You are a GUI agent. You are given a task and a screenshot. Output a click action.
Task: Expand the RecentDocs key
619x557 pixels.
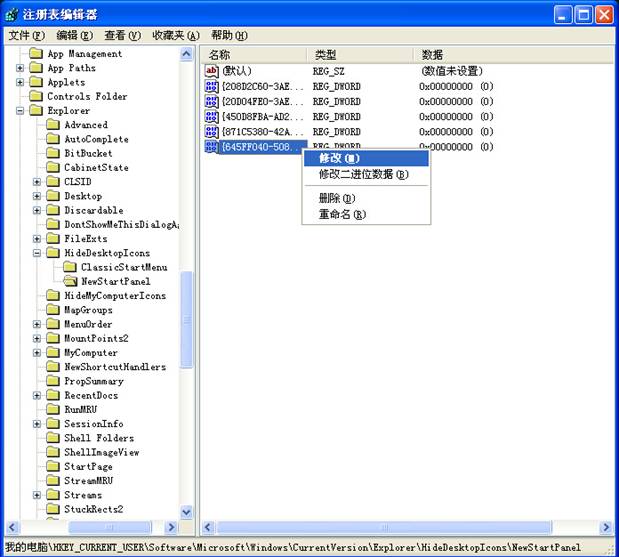[37, 395]
